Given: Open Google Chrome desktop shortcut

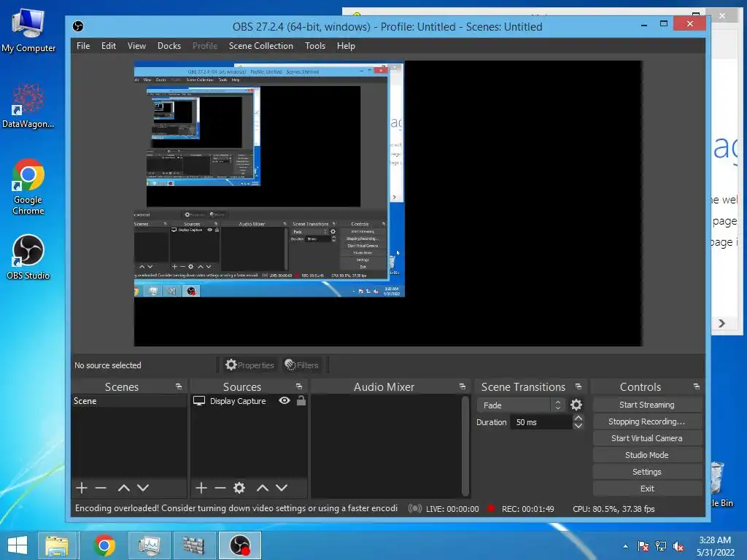Looking at the screenshot, I should [28, 187].
